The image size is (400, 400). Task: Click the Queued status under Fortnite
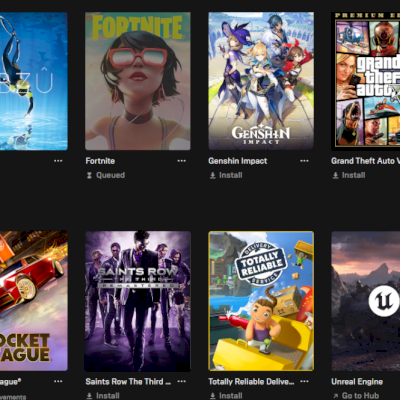pos(106,175)
